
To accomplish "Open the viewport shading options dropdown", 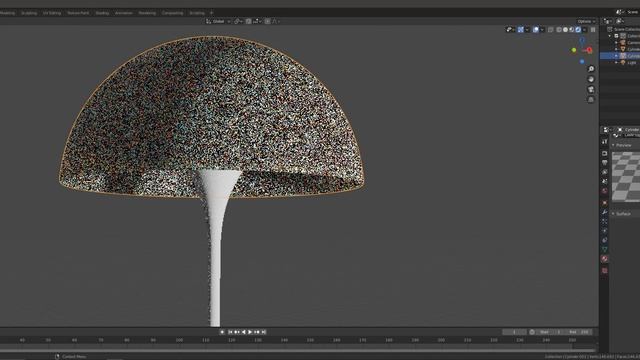I will (584, 29).
